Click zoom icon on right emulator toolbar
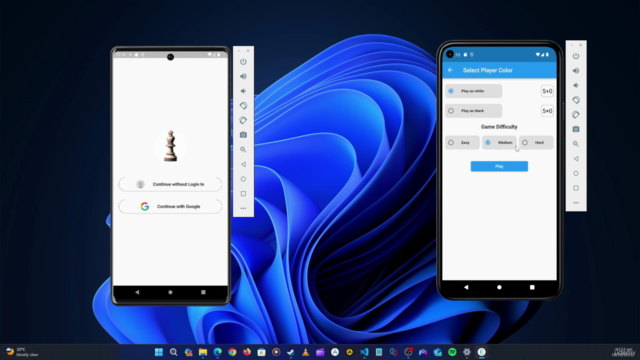The image size is (640, 360). tap(576, 144)
